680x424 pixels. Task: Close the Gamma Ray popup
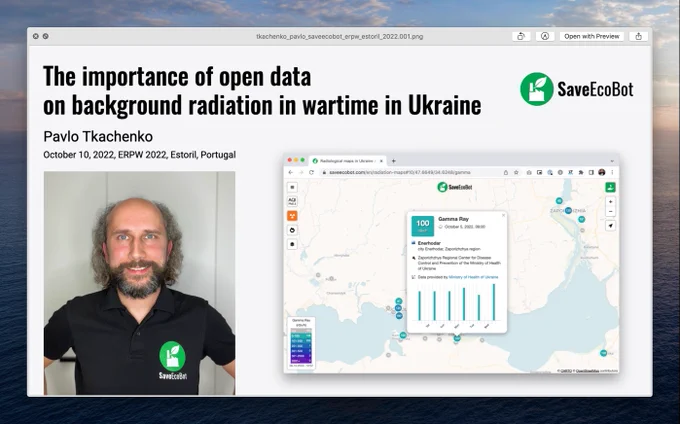click(503, 215)
